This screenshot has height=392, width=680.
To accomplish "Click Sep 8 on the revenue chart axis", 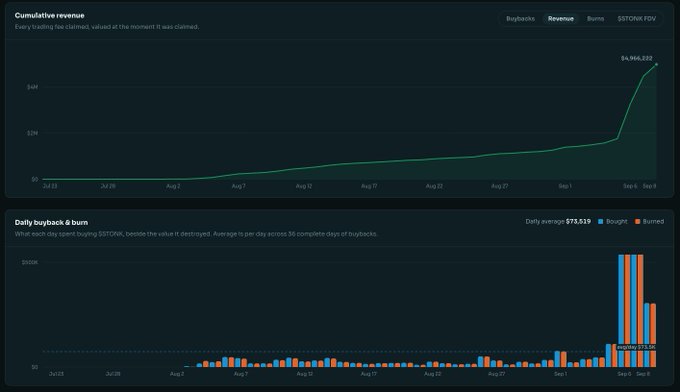I will [x=649, y=186].
